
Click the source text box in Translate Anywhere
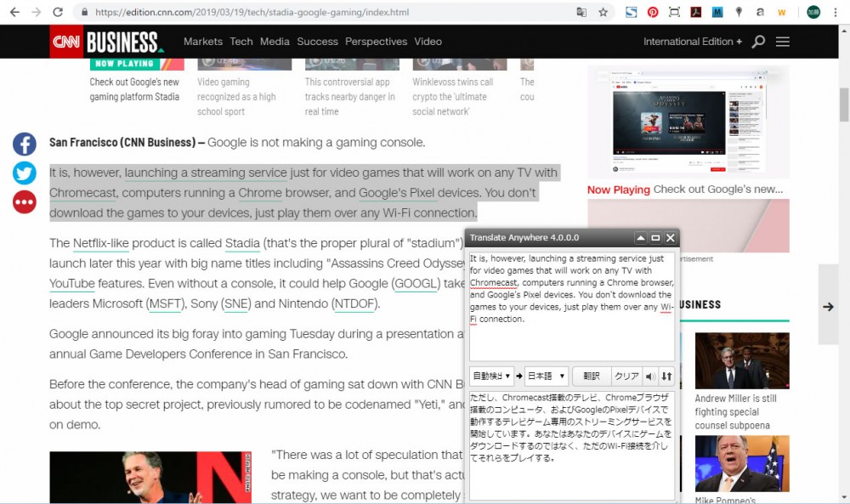click(572, 306)
